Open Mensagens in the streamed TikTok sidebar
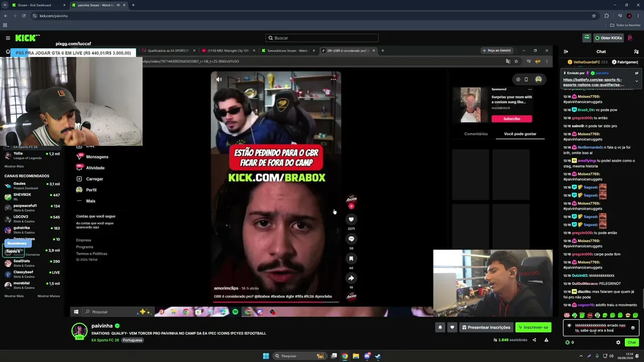 point(92,157)
